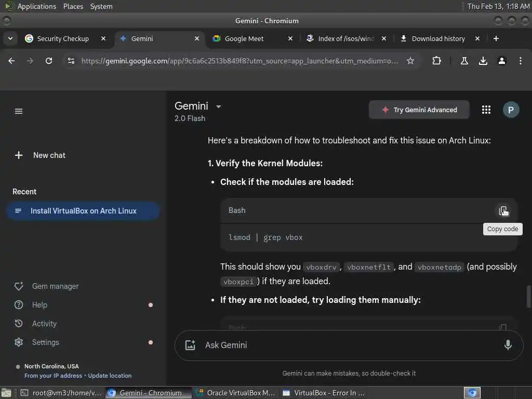Switch to the Google Meet tab
This screenshot has height=399, width=532.
pos(244,38)
